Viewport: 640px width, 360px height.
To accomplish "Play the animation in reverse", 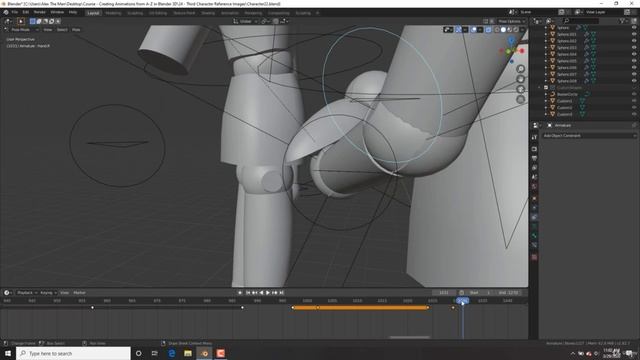I will tap(261, 293).
